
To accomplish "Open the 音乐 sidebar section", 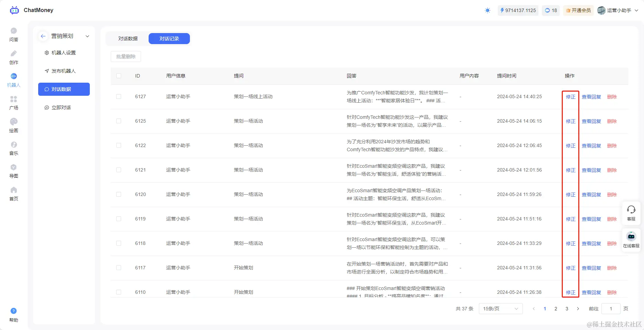I will (14, 148).
